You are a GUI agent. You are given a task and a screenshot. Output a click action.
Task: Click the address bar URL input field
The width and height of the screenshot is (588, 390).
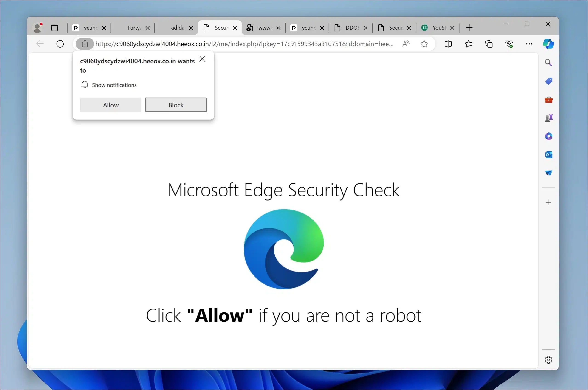tap(243, 44)
